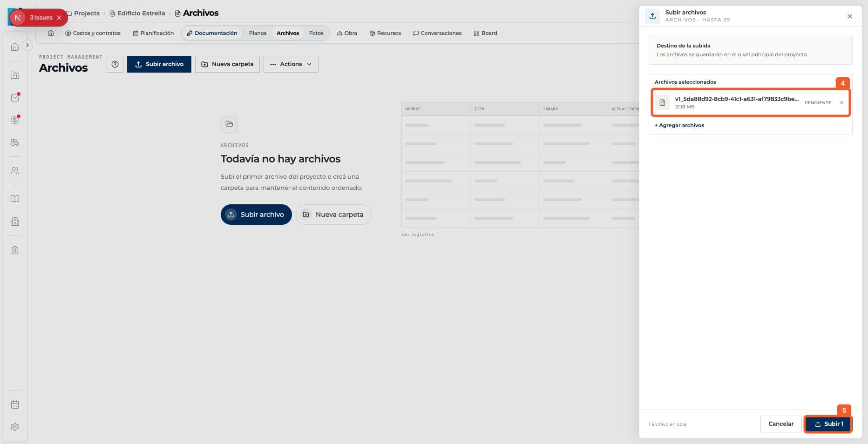
Task: Go to project home via nav house icon
Action: click(x=51, y=33)
